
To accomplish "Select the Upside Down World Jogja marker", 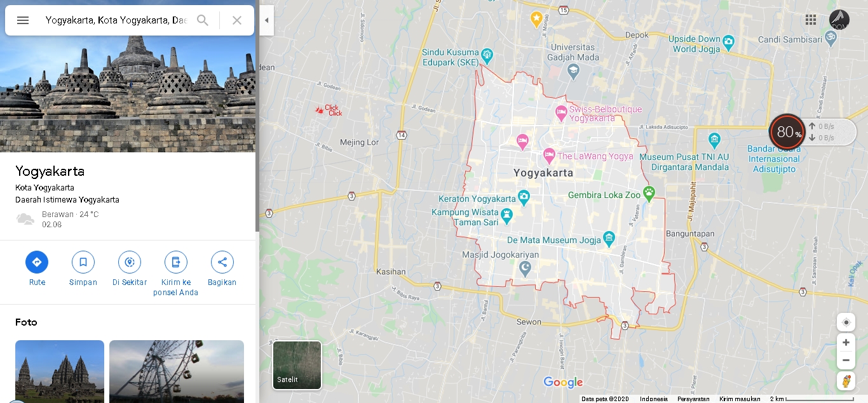I will click(x=728, y=43).
